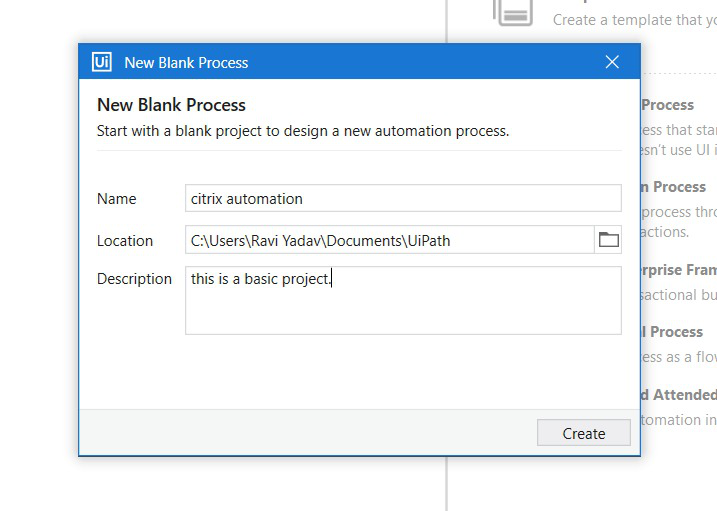Focus the Name field containing 'citrix automation'
Image resolution: width=717 pixels, height=511 pixels.
point(402,198)
